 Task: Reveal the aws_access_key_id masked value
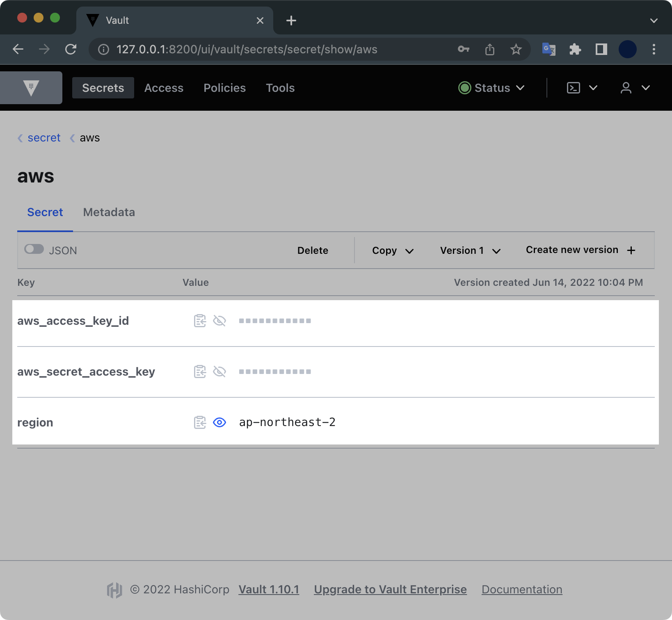tap(219, 321)
